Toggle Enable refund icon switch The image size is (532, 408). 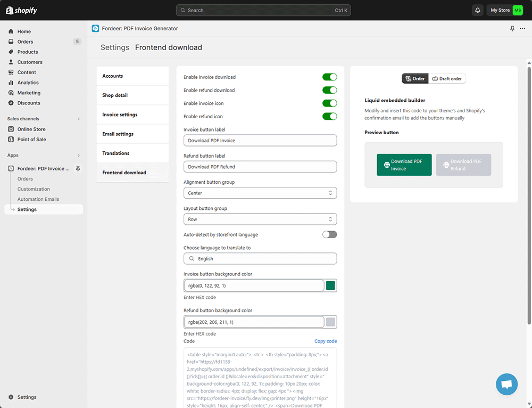pyautogui.click(x=329, y=116)
